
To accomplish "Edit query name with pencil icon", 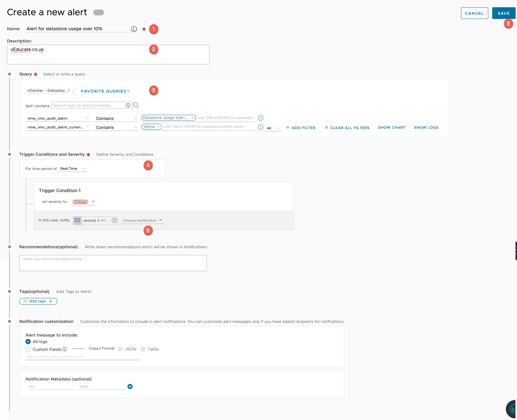I will (x=68, y=91).
